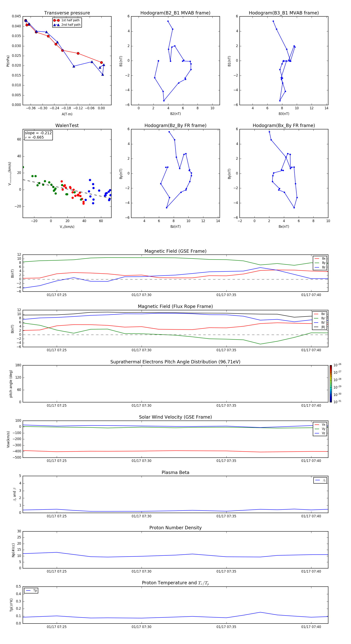Click the 'Pt(nPa)' y-axis label
Viewport: 351px width, 644px height.
8,61
